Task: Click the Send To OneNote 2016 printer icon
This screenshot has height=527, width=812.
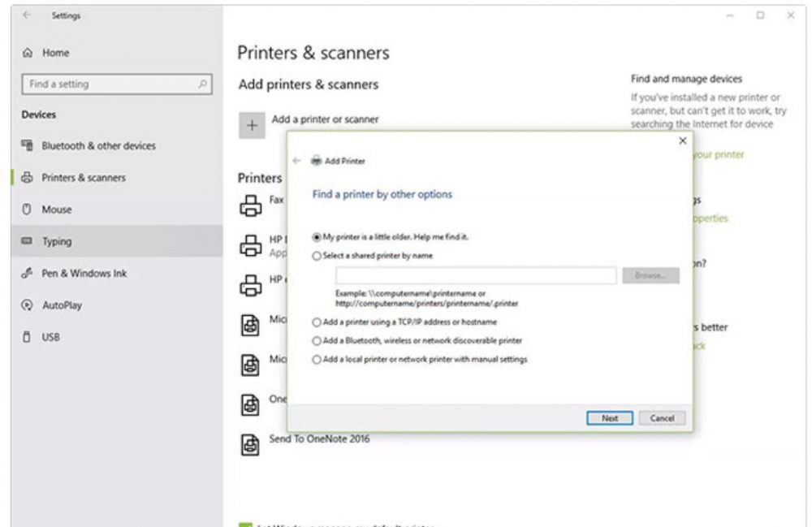Action: coord(248,443)
